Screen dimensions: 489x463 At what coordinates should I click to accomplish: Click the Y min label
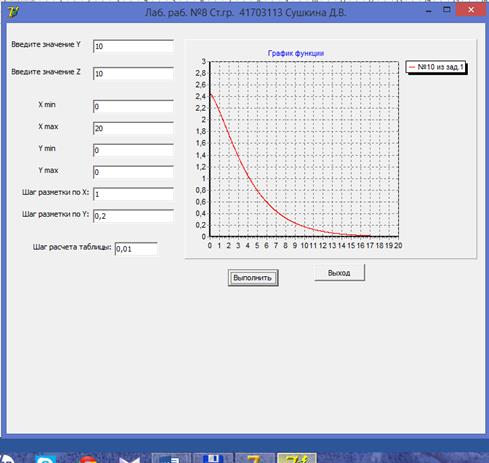[47, 148]
